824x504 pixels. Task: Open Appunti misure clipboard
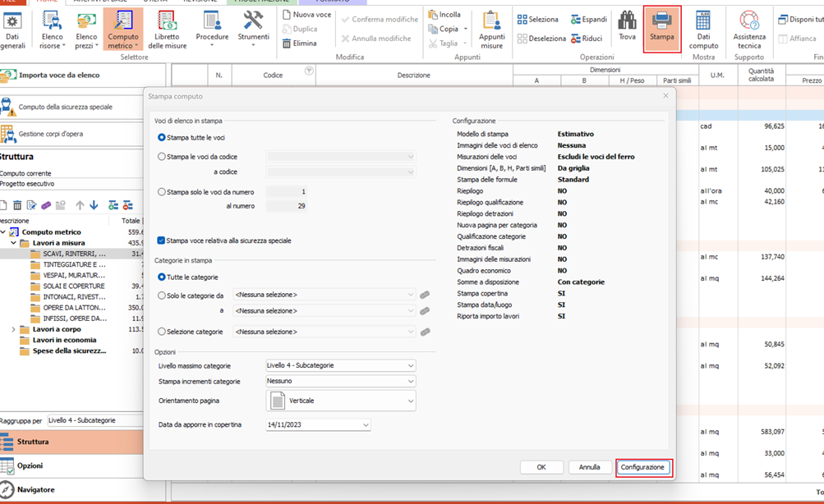492,30
